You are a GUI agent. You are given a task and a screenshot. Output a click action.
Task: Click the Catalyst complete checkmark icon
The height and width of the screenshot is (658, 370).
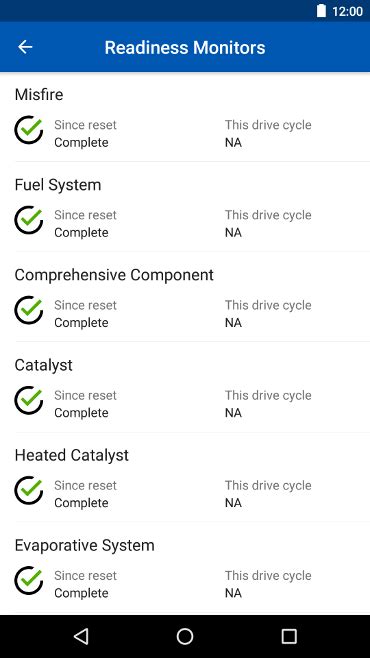click(x=29, y=400)
